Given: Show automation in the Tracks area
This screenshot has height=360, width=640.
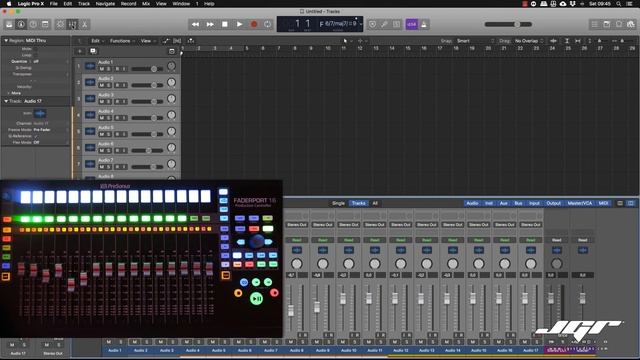Looking at the screenshot, I should (166, 41).
